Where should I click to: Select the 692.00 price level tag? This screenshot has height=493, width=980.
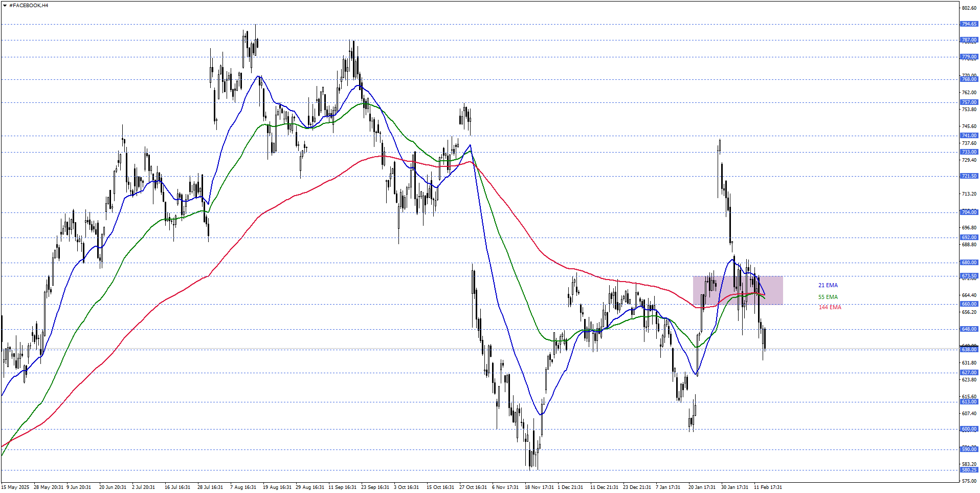[x=969, y=238]
